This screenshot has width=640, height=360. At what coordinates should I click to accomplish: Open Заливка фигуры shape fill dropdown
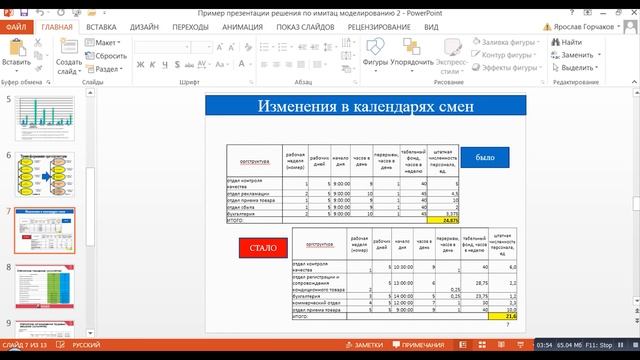(506, 42)
